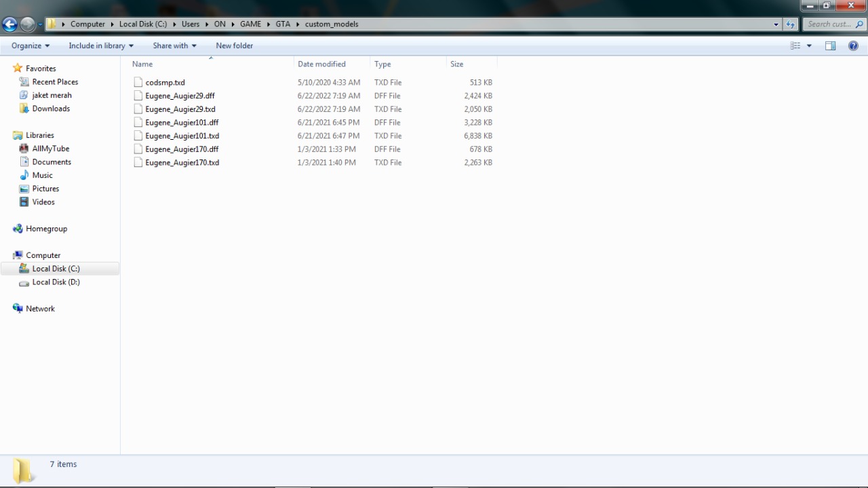Go to Local Disk (C:) in address path
Image resolution: width=868 pixels, height=488 pixels.
tap(143, 24)
